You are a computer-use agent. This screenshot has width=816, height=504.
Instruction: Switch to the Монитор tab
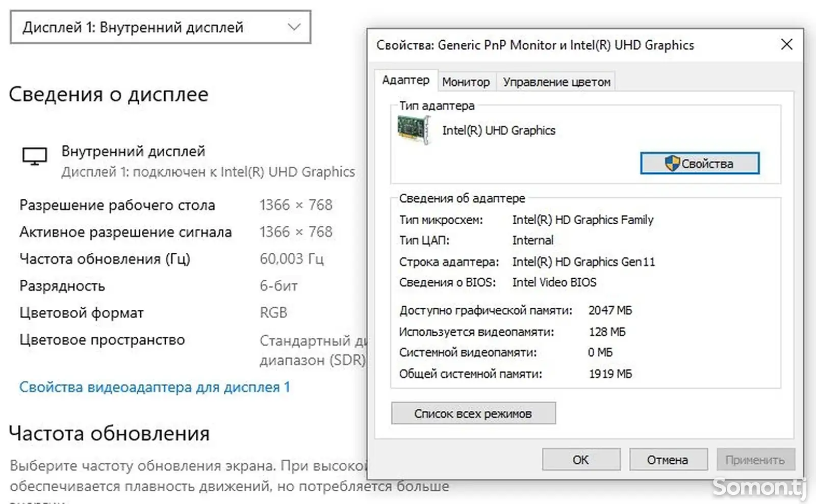tap(466, 82)
